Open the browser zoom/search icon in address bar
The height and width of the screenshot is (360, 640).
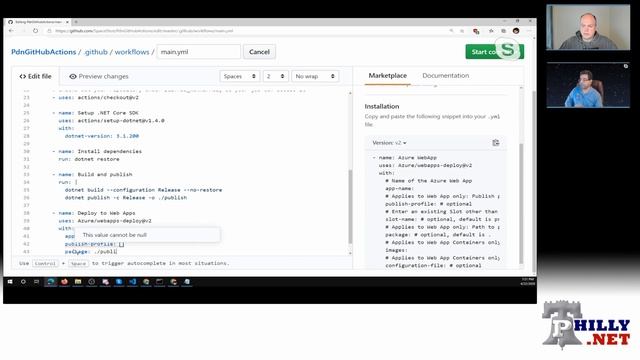pos(451,31)
